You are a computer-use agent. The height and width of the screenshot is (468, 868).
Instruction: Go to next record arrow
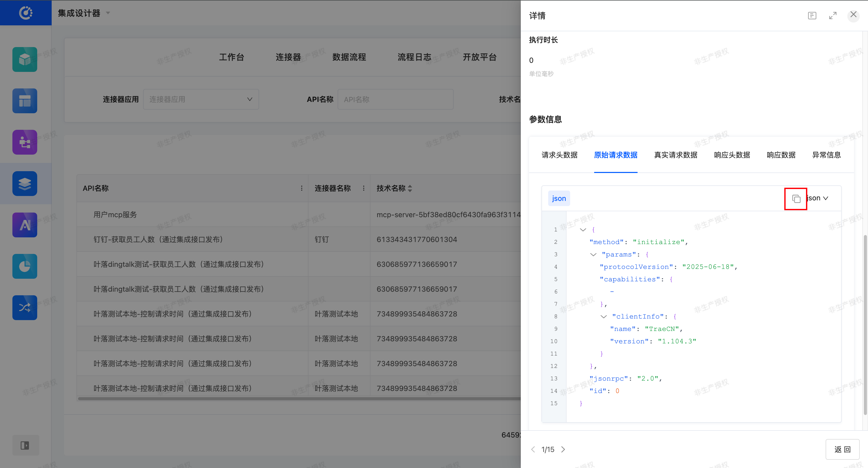pos(563,449)
